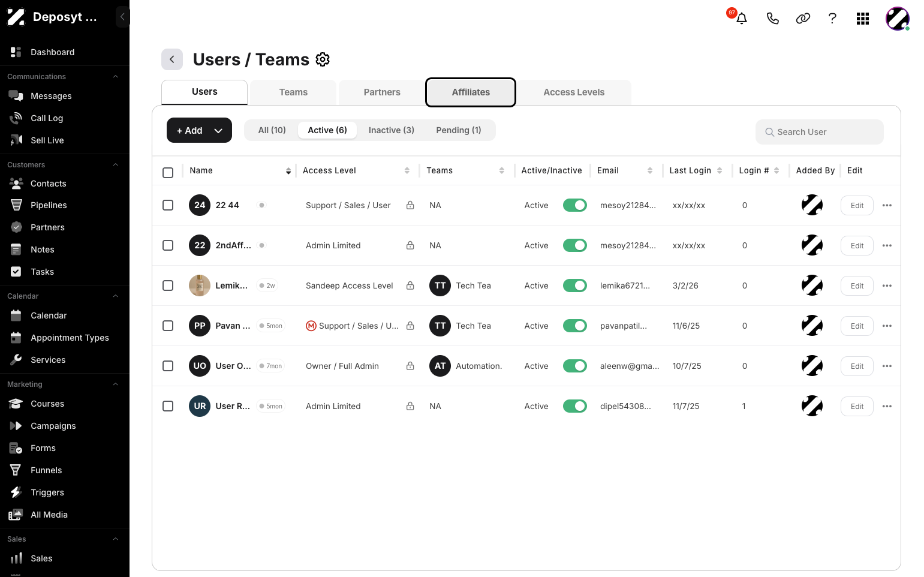The image size is (924, 577).
Task: Click Edit for user 22 44
Action: click(857, 205)
